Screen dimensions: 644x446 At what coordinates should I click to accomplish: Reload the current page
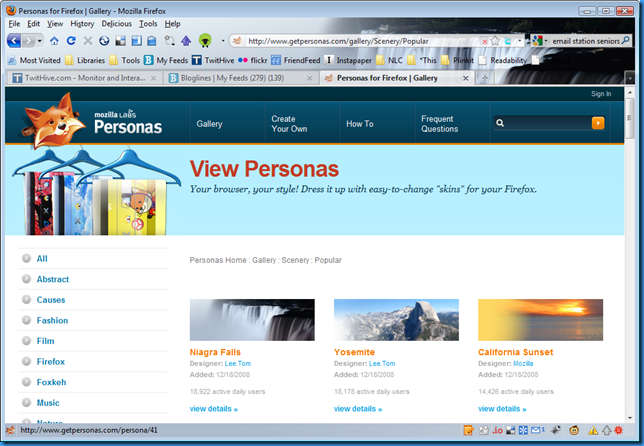pyautogui.click(x=71, y=41)
